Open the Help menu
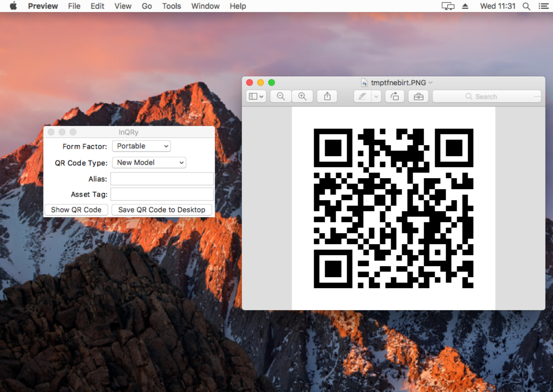 click(x=238, y=6)
